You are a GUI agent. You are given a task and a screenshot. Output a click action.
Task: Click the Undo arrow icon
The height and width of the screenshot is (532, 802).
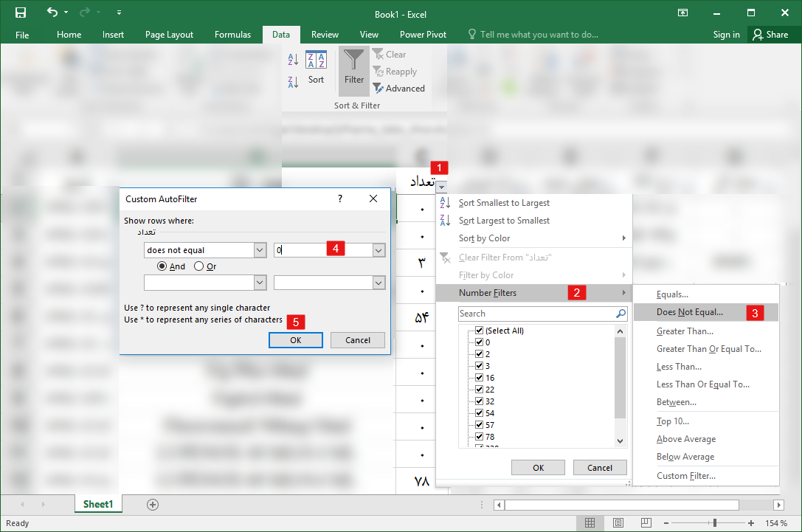(52, 12)
